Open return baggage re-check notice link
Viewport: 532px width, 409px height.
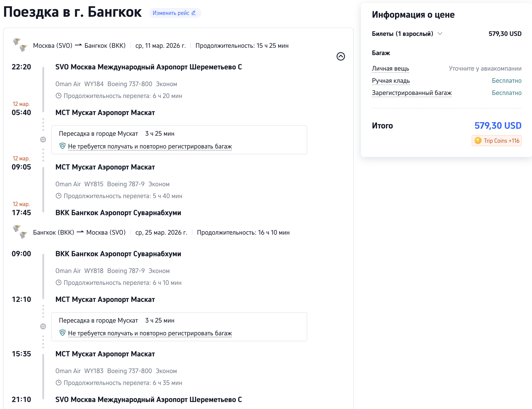(x=150, y=333)
